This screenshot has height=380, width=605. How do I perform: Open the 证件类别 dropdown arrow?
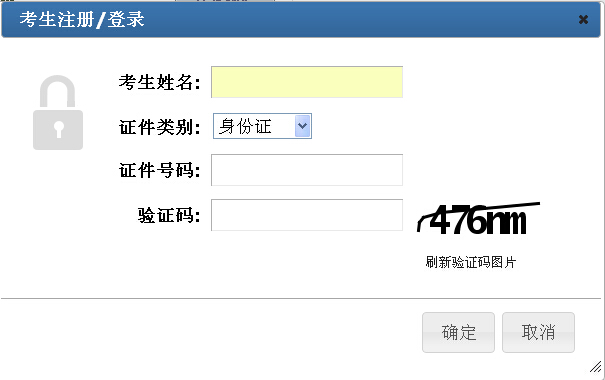[x=302, y=126]
